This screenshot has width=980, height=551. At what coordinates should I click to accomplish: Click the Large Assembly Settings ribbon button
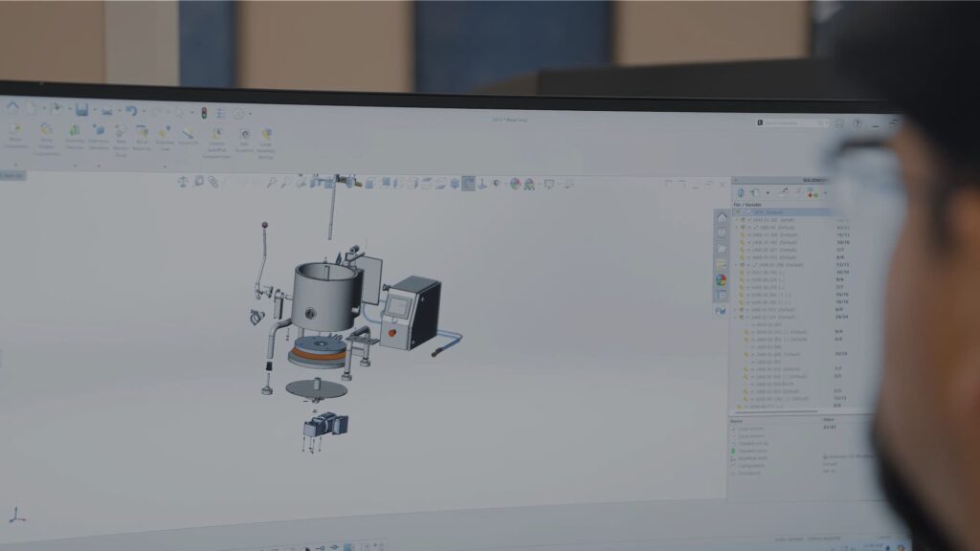click(267, 140)
